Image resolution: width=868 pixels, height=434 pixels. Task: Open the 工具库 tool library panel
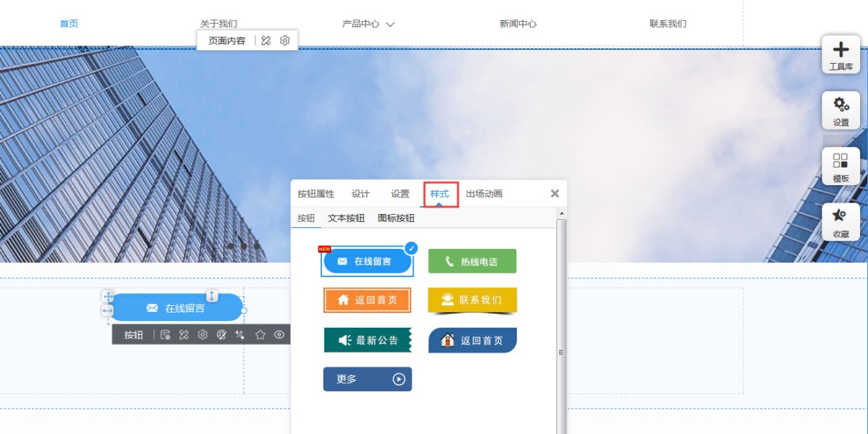coord(841,55)
